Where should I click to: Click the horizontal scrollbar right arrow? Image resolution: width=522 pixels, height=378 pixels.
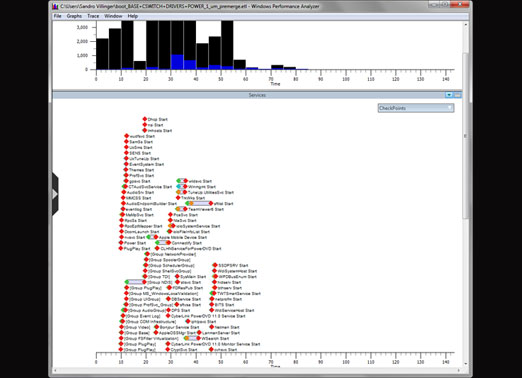pyautogui.click(x=459, y=370)
